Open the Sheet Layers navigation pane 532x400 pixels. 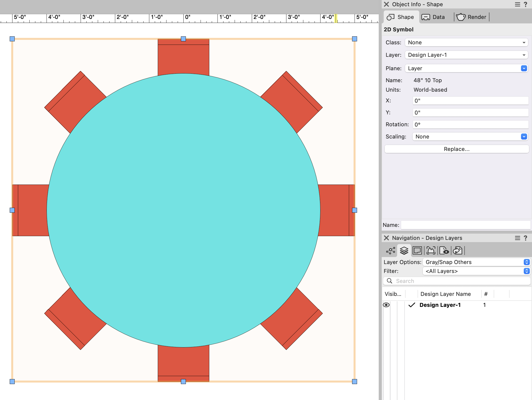tap(417, 251)
